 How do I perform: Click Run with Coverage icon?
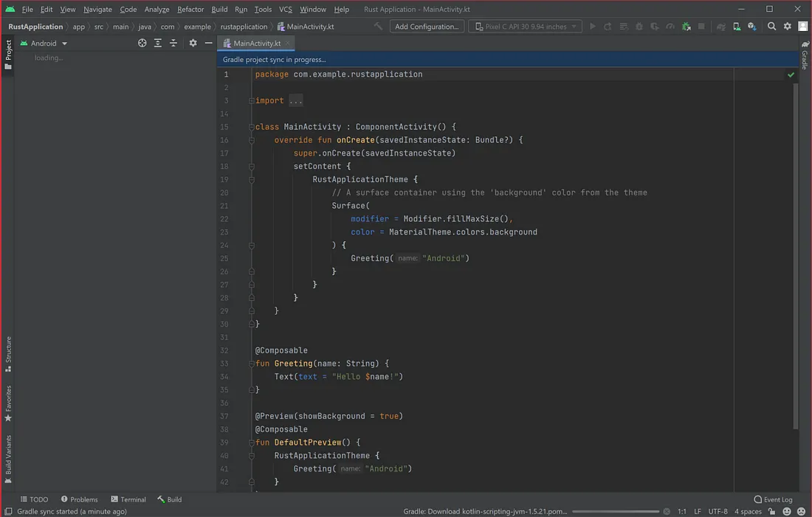655,27
